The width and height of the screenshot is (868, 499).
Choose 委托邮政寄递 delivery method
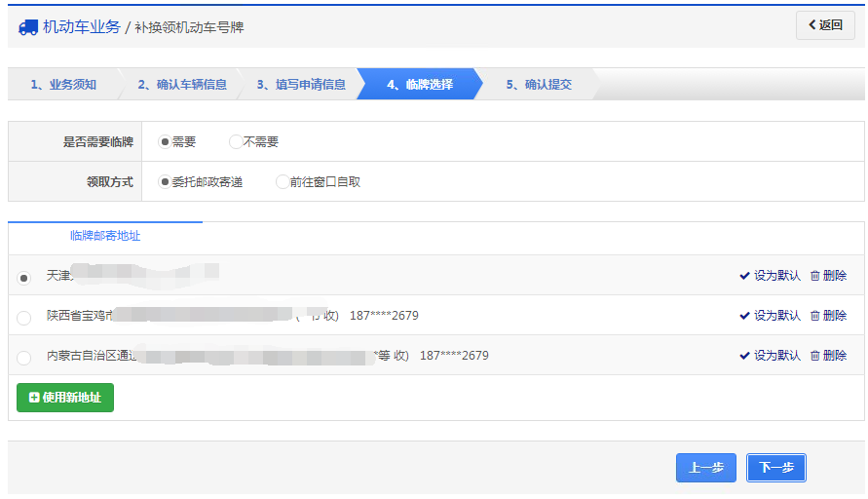click(x=165, y=182)
